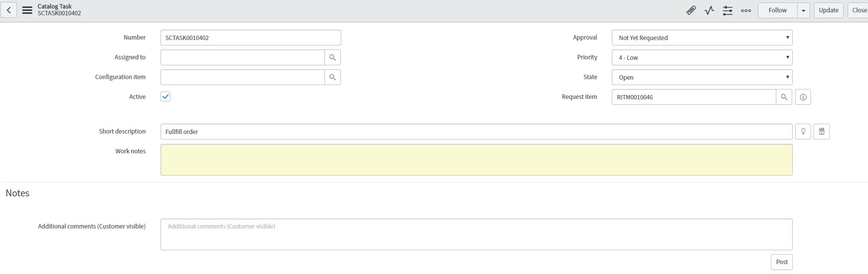The image size is (868, 274).
Task: Preview the Request item record info icon
Action: click(x=803, y=97)
